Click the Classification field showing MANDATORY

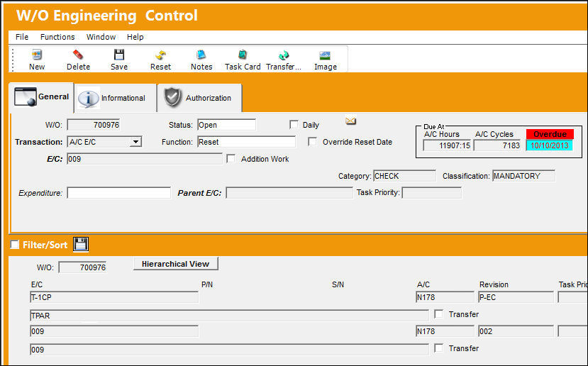click(523, 176)
